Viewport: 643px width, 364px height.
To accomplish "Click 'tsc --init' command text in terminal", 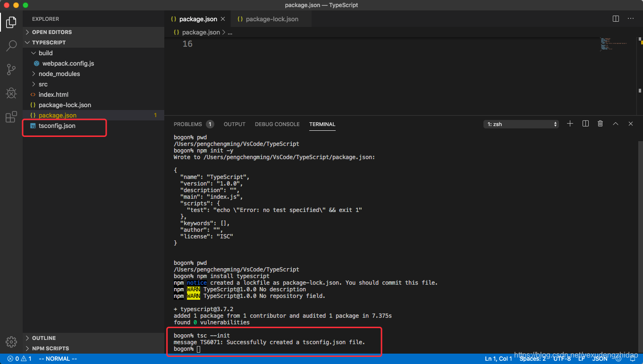I will [x=213, y=336].
